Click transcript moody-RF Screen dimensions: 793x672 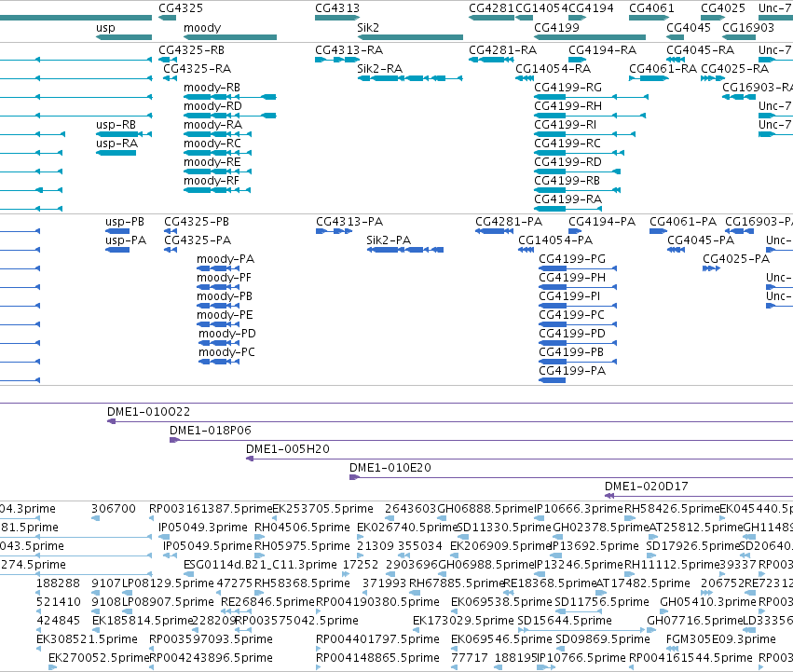tap(212, 181)
